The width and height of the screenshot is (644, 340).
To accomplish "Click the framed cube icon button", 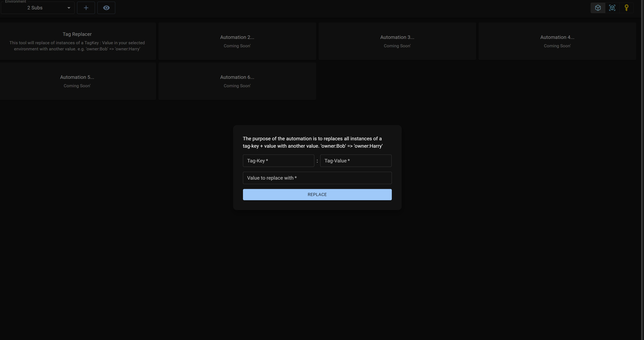I will tap(612, 8).
